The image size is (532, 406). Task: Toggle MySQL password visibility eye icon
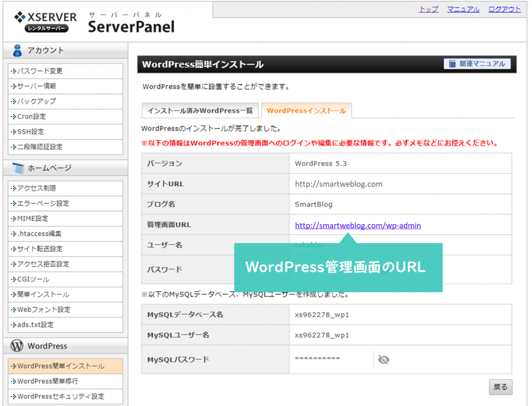[x=384, y=359]
